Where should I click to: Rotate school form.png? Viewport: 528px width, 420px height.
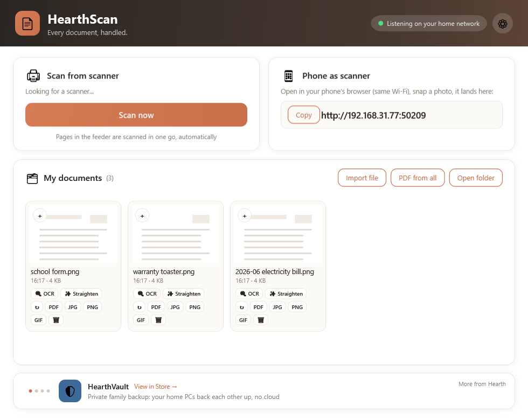click(x=37, y=307)
